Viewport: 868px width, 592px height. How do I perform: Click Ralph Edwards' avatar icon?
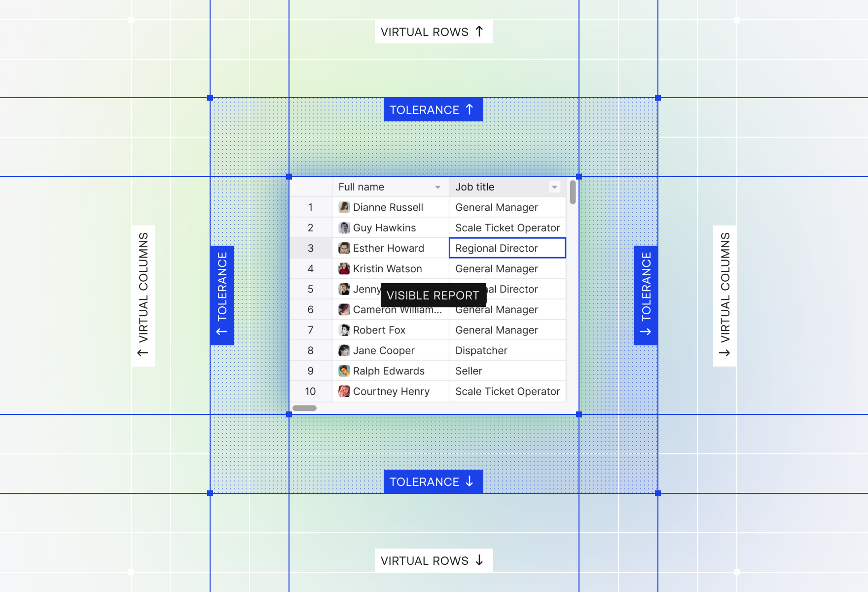click(344, 371)
